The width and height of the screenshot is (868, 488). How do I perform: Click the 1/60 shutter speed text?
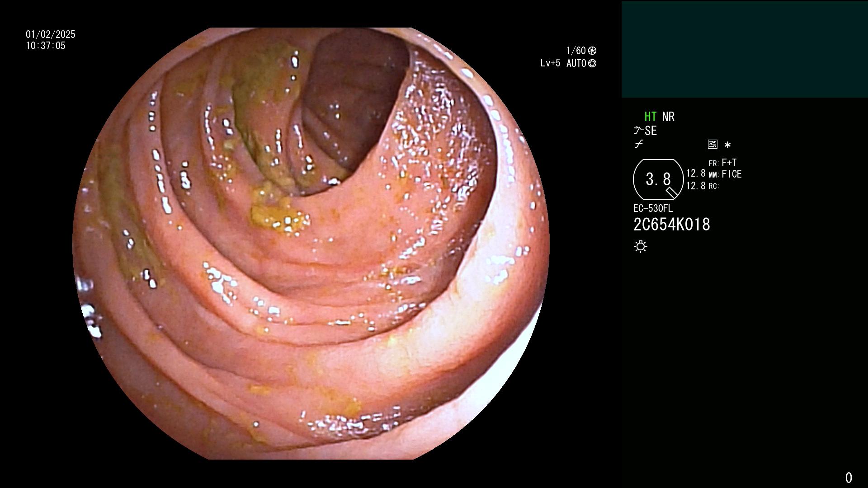[576, 51]
